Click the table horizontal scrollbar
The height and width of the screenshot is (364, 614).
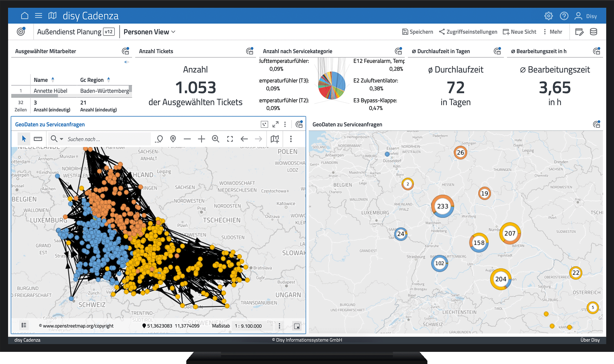(35, 96)
